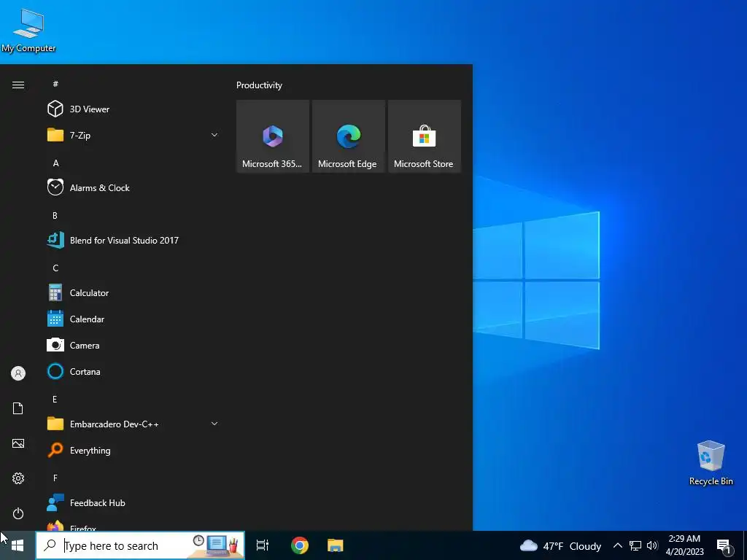Open the Microsoft Edge tile
Image resolution: width=747 pixels, height=560 pixels.
(x=348, y=136)
